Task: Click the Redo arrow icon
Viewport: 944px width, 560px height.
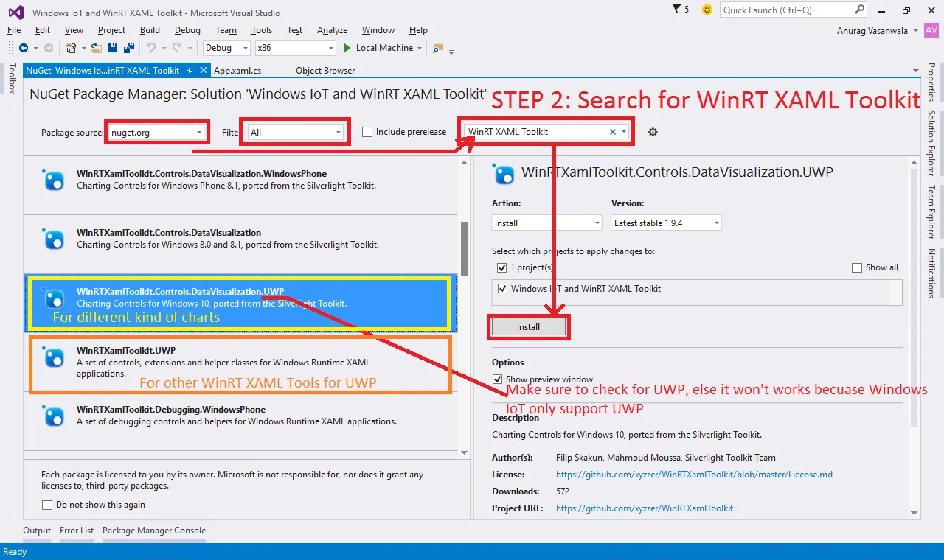Action: pos(176,48)
